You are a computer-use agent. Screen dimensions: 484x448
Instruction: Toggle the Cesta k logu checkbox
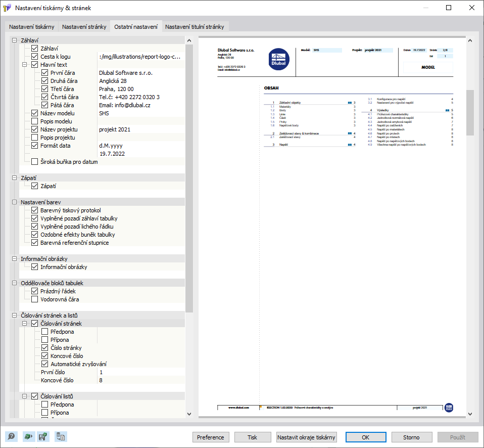pyautogui.click(x=34, y=57)
